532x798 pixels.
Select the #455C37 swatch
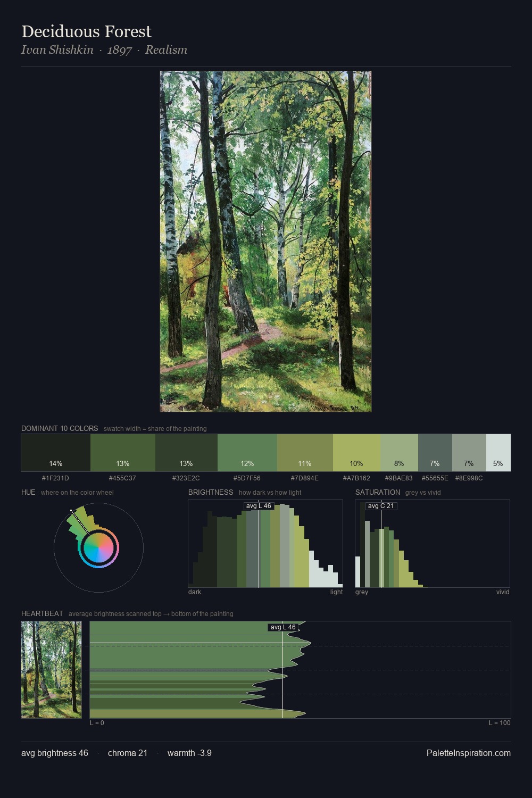click(123, 453)
